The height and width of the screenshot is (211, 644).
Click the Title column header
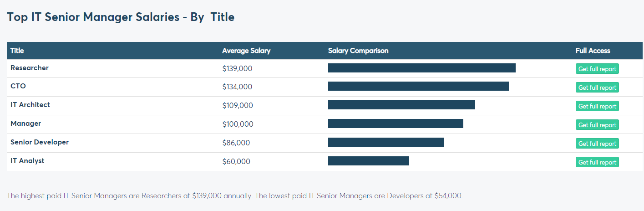[17, 51]
